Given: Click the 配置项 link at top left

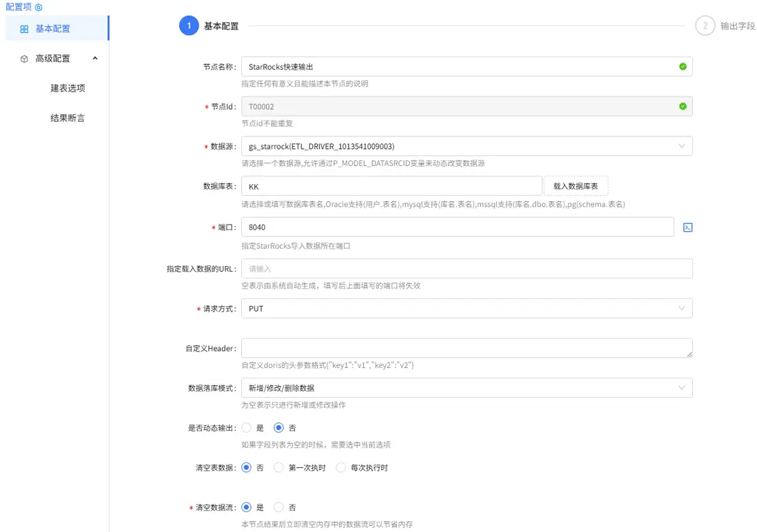Looking at the screenshot, I should point(19,6).
